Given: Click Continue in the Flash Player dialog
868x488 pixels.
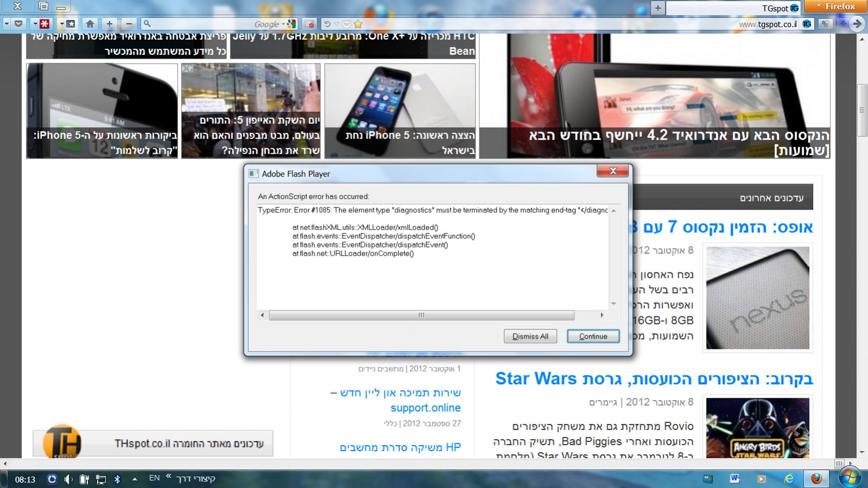Looking at the screenshot, I should pyautogui.click(x=593, y=336).
